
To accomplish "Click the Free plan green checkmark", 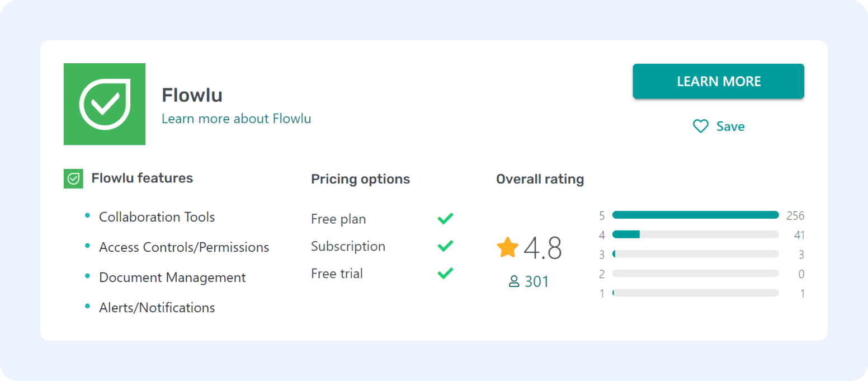I will click(x=445, y=219).
